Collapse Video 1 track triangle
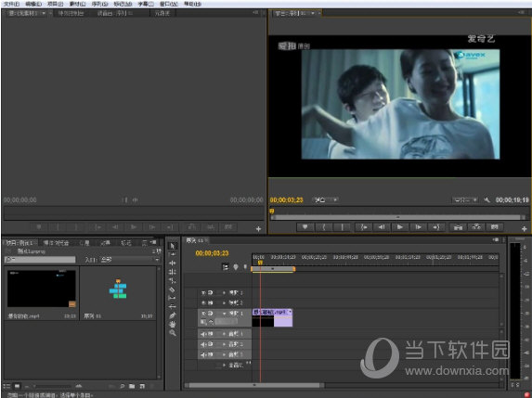532x398 pixels. tap(224, 314)
